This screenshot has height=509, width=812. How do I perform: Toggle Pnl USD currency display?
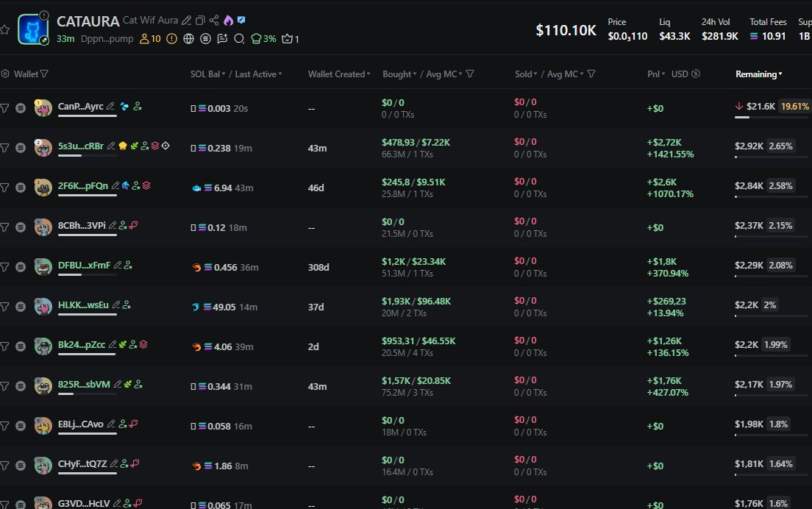[685, 74]
